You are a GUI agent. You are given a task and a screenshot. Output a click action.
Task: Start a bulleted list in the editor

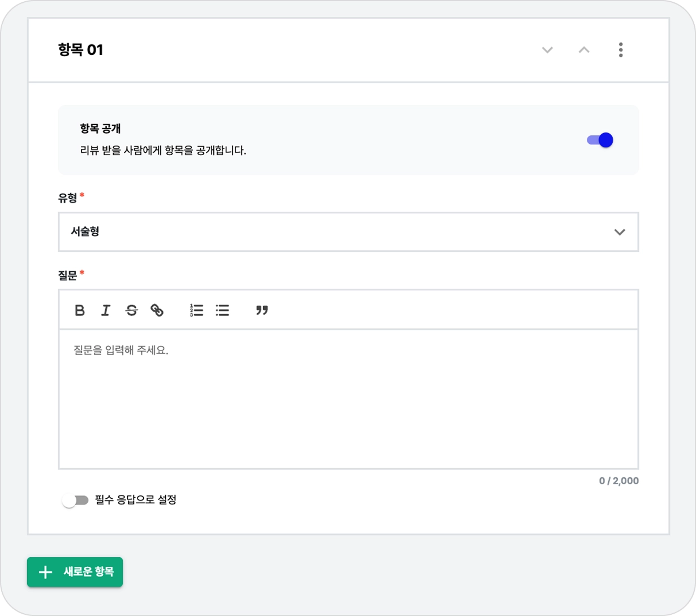click(222, 310)
